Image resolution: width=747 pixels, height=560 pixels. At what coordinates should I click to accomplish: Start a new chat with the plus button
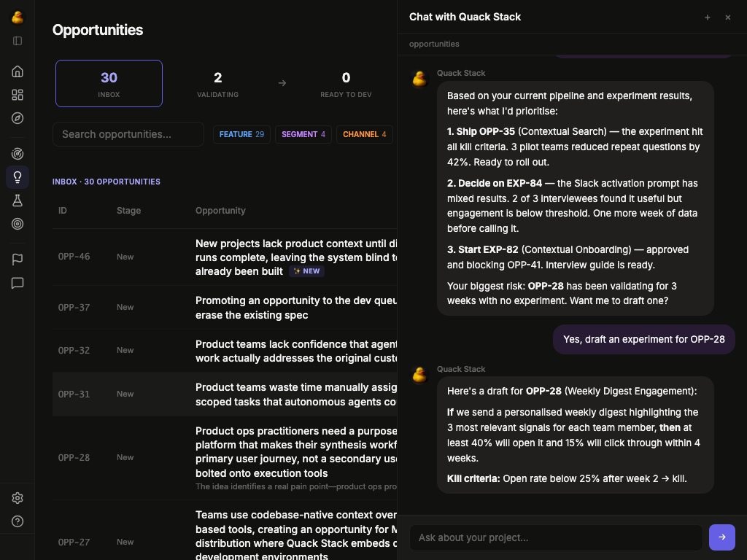pos(708,17)
